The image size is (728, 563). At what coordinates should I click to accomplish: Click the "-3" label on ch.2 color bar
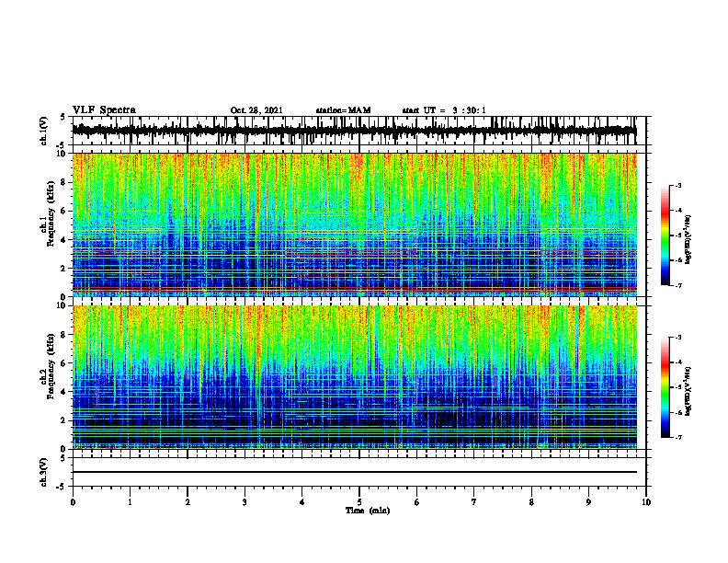coord(677,338)
